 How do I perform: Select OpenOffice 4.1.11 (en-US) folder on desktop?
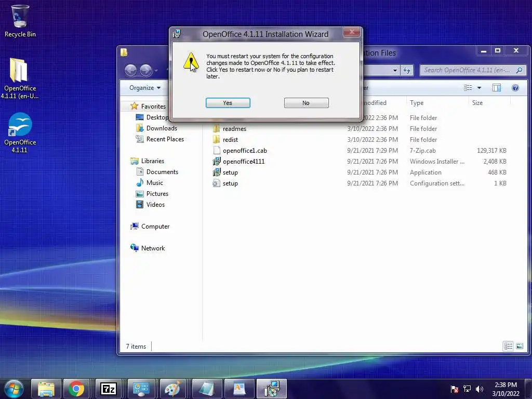(x=19, y=79)
